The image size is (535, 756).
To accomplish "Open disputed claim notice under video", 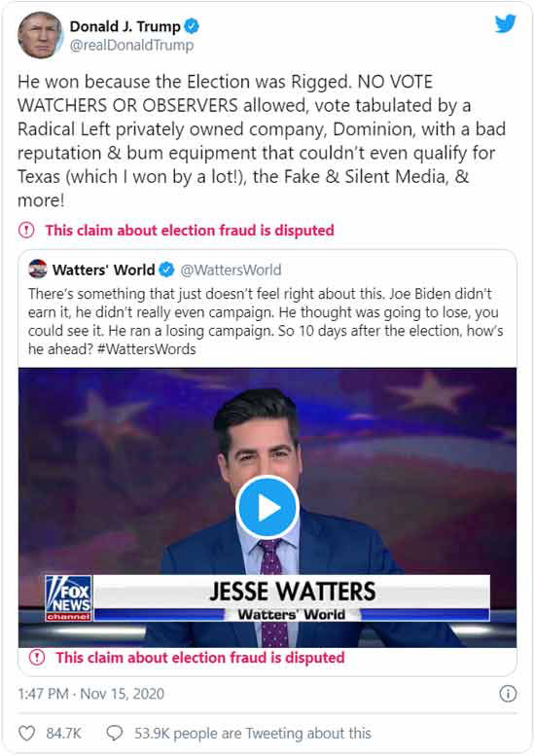I will tap(200, 658).
